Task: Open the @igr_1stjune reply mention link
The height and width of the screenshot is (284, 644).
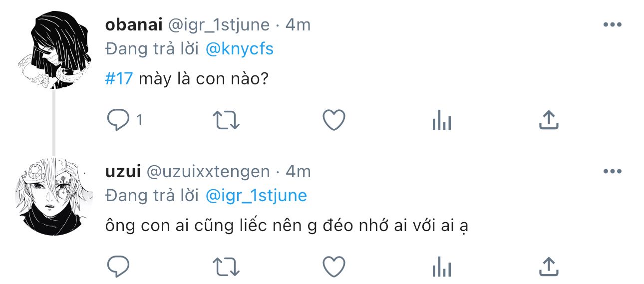Action: (x=256, y=196)
